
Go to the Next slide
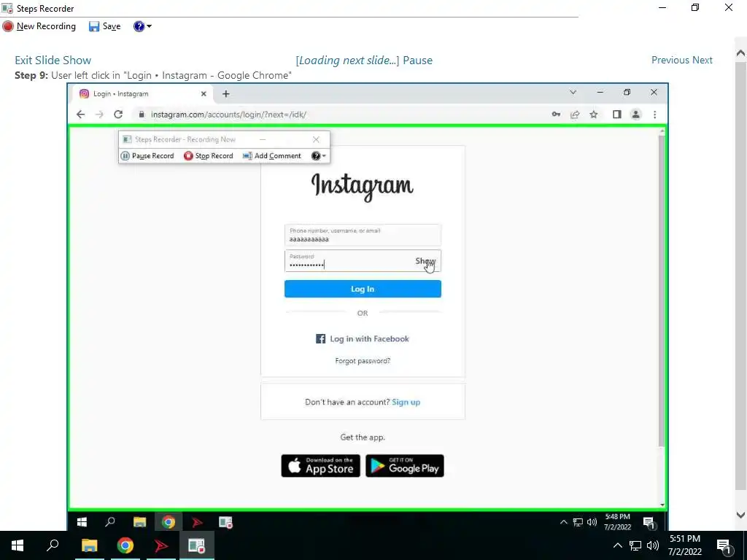click(x=703, y=60)
